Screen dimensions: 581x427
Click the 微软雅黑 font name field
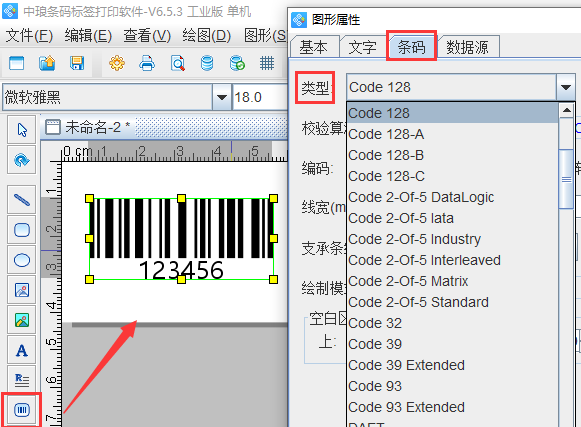[107, 97]
